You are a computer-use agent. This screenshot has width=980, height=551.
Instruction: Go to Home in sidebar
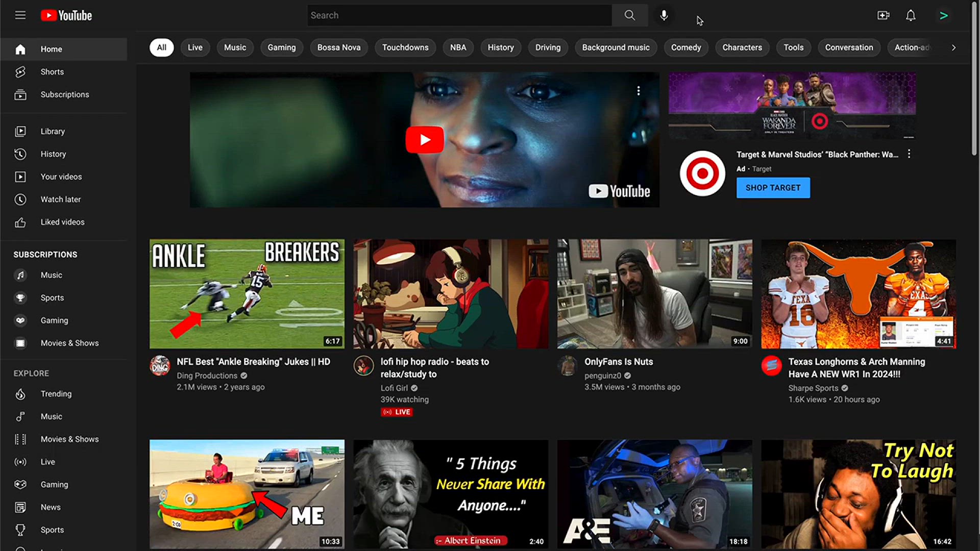pyautogui.click(x=64, y=49)
